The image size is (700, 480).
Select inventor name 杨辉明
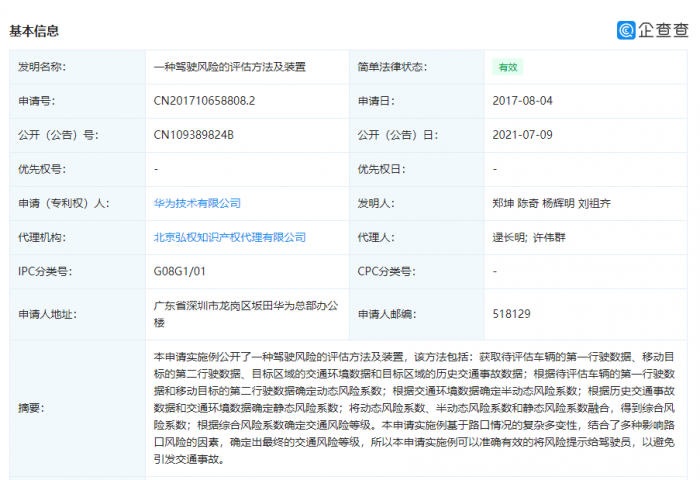558,203
